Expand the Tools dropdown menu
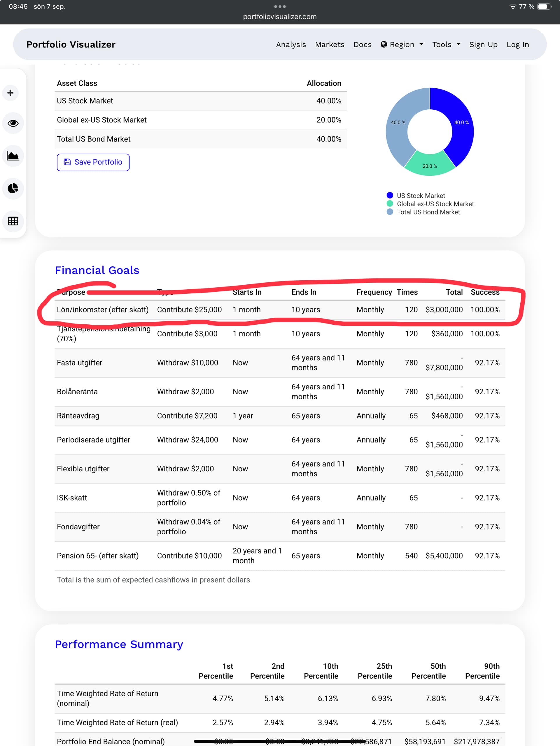Image resolution: width=560 pixels, height=747 pixels. pyautogui.click(x=446, y=45)
